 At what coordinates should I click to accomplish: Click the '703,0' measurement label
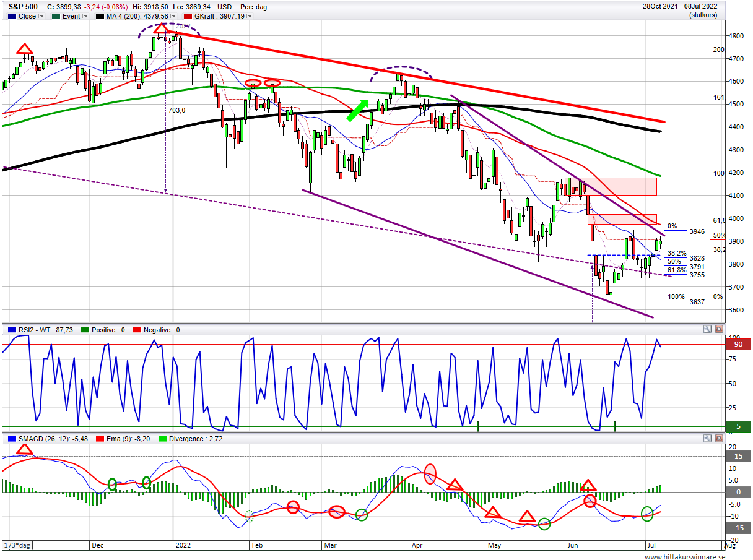(177, 110)
